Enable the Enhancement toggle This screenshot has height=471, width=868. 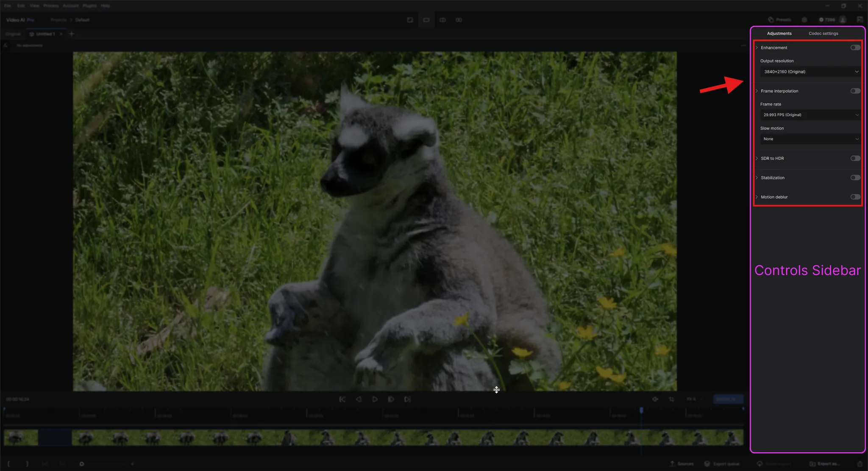click(855, 47)
